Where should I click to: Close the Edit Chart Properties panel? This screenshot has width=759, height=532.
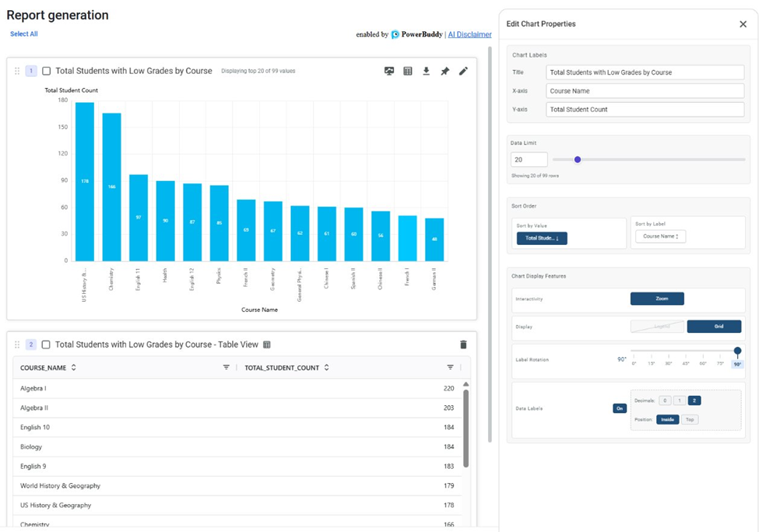coord(743,24)
